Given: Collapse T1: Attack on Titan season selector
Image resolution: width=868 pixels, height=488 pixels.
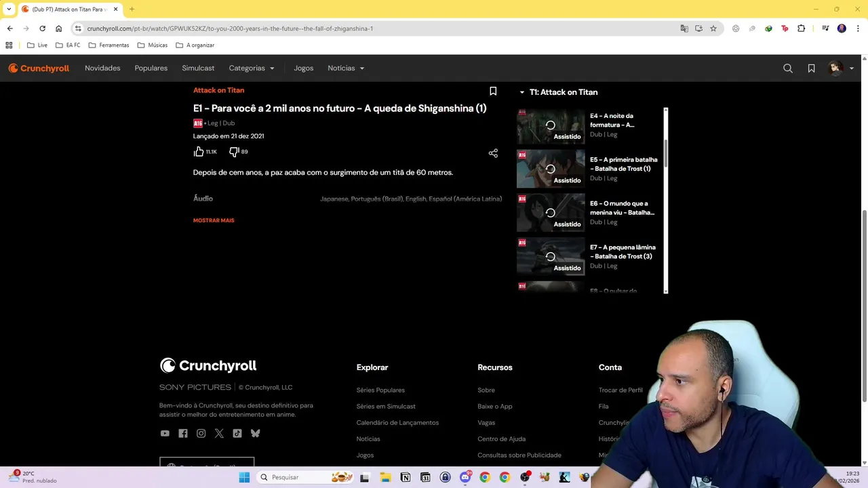Looking at the screenshot, I should (558, 92).
